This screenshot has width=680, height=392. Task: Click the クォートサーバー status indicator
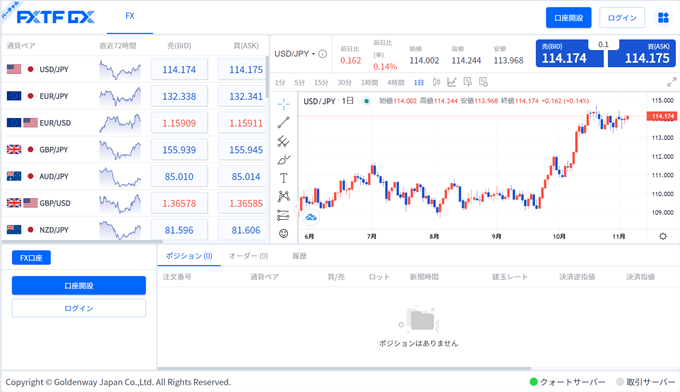coord(567,382)
